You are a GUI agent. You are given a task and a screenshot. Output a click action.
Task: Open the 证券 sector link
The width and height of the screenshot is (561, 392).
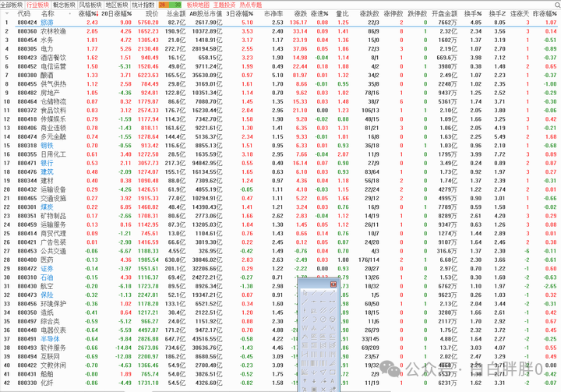[47, 269]
